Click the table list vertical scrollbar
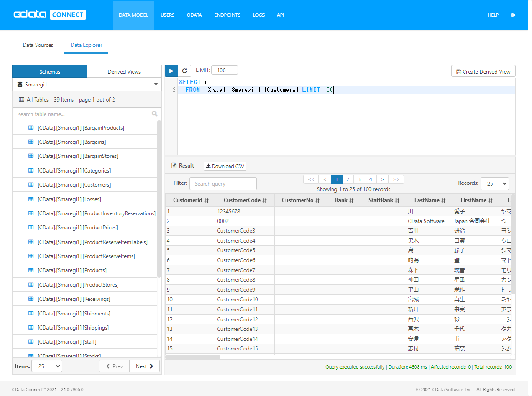 (159, 199)
